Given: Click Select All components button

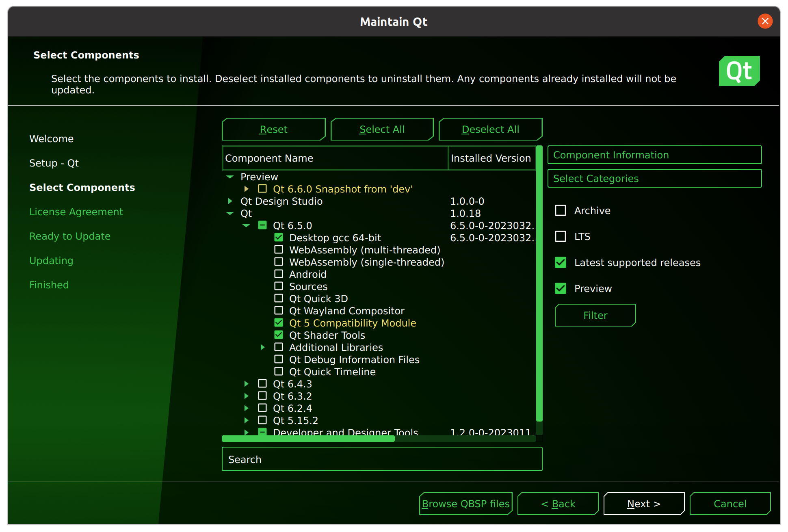Looking at the screenshot, I should tap(382, 129).
